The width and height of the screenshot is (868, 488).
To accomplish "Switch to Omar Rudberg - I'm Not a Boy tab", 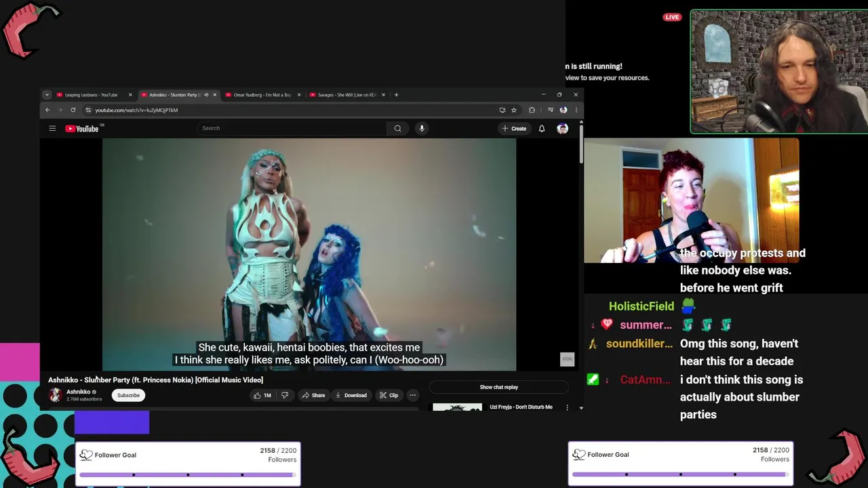I will [x=262, y=95].
